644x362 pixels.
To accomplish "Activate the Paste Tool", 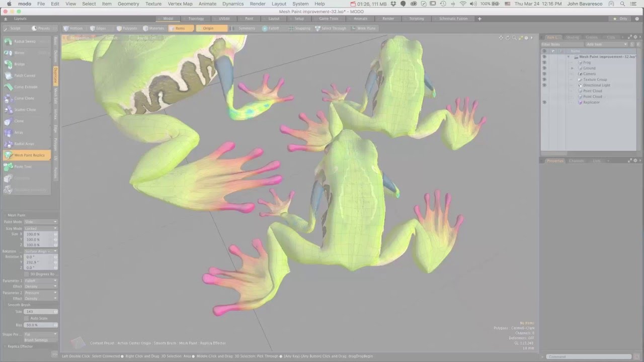I will 26,166.
